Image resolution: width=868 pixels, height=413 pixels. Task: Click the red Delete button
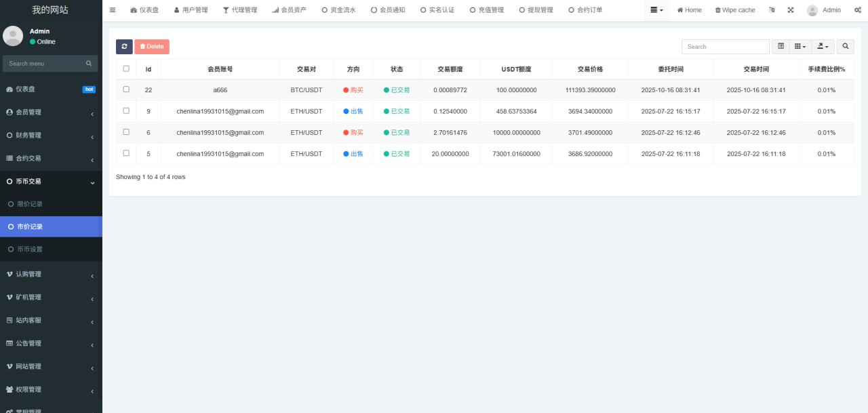coord(152,47)
